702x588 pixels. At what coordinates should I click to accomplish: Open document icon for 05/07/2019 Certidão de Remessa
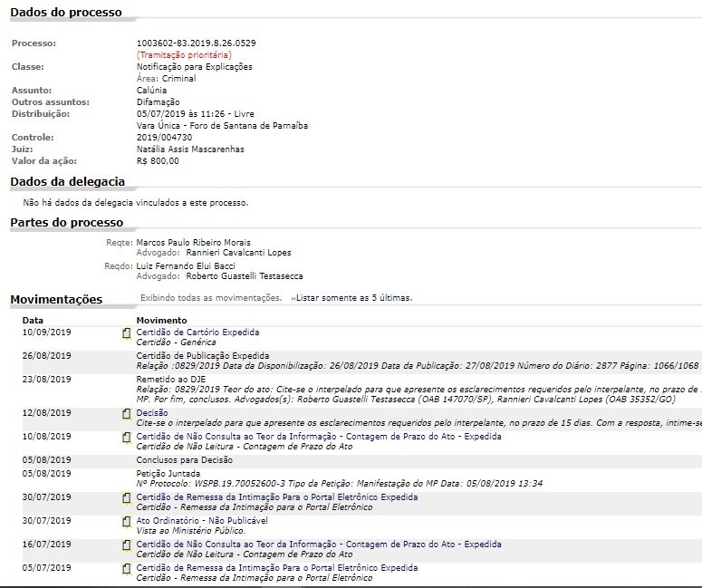tap(127, 569)
